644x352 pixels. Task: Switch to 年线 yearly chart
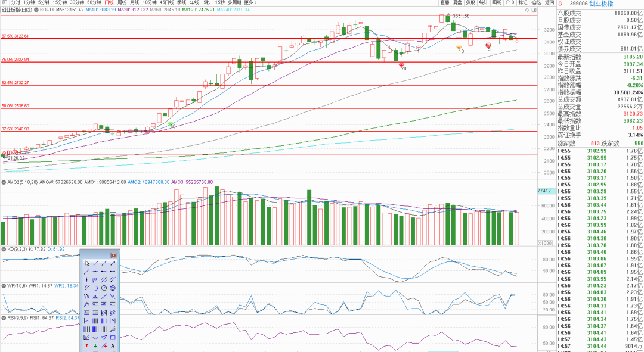[194, 2]
